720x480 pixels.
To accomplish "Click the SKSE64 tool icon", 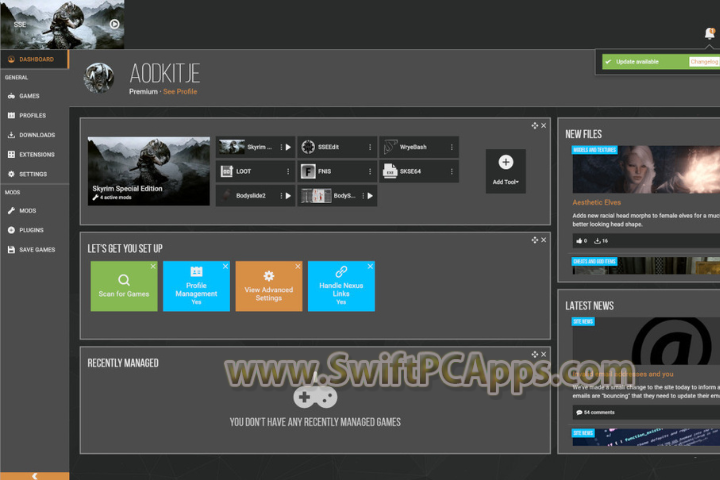I will (x=390, y=171).
